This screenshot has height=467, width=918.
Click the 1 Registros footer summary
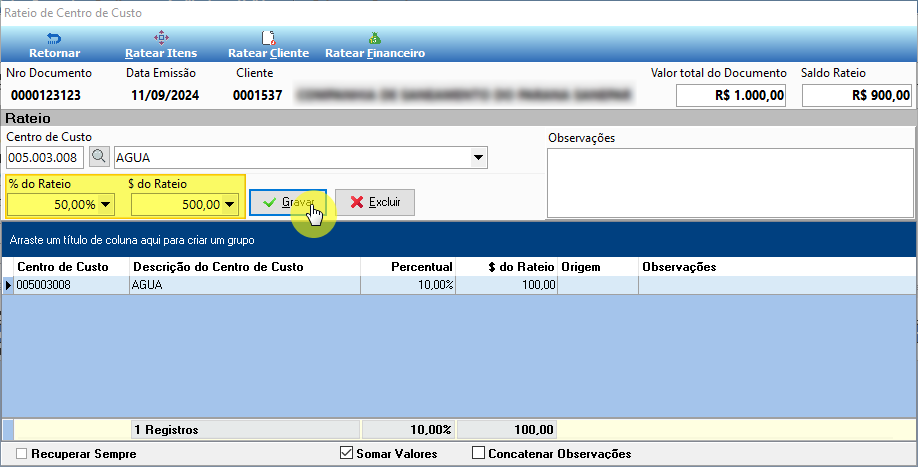245,430
